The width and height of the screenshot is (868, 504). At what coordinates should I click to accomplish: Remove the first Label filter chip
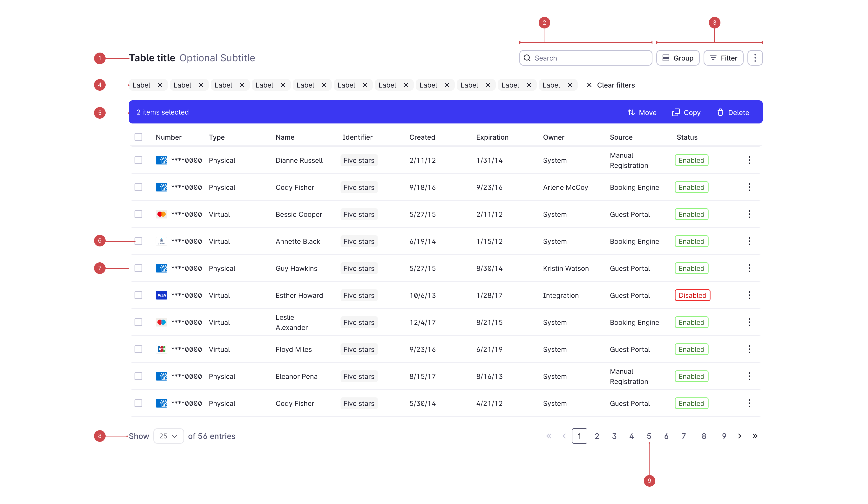point(160,85)
